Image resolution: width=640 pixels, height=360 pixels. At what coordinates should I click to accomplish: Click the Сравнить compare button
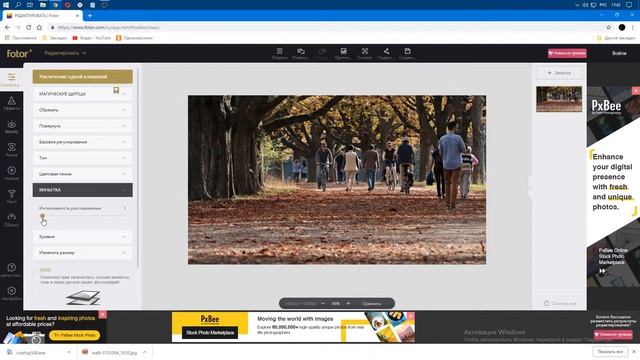point(371,303)
